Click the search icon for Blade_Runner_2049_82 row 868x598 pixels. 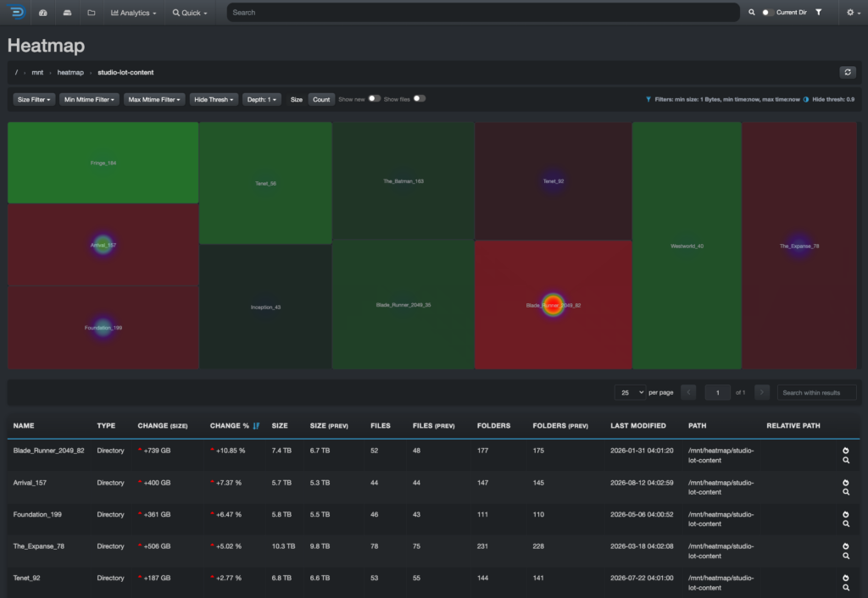tap(846, 460)
